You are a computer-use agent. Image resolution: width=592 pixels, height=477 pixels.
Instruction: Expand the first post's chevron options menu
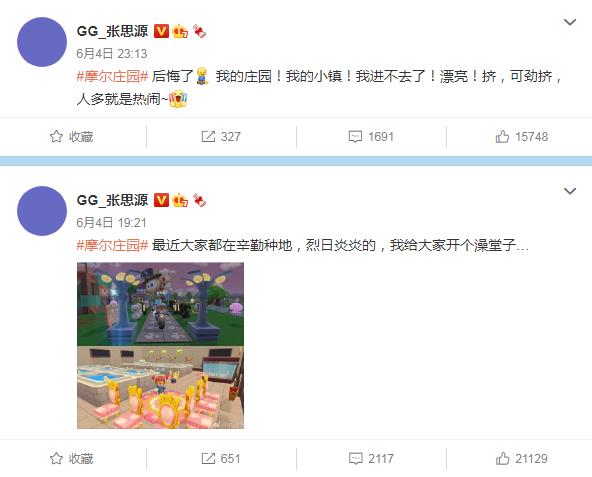570,22
